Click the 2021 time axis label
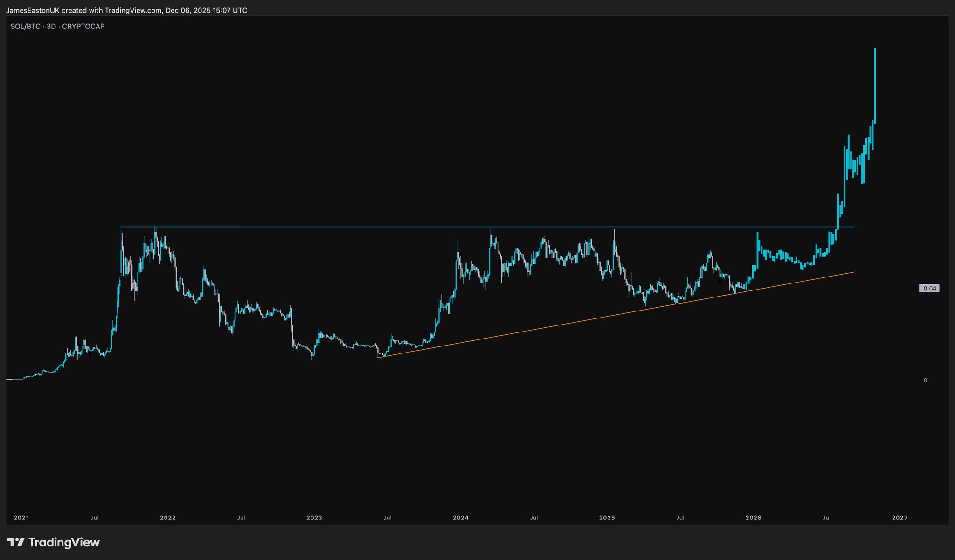 (21, 518)
